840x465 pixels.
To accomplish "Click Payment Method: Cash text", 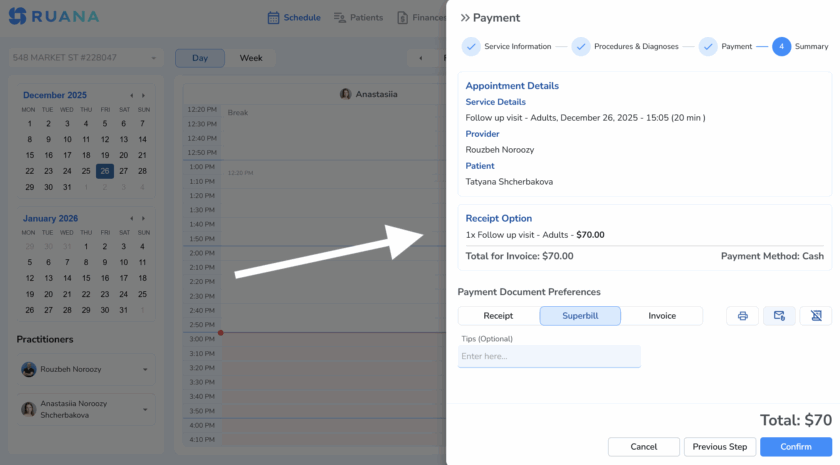I will click(x=772, y=256).
